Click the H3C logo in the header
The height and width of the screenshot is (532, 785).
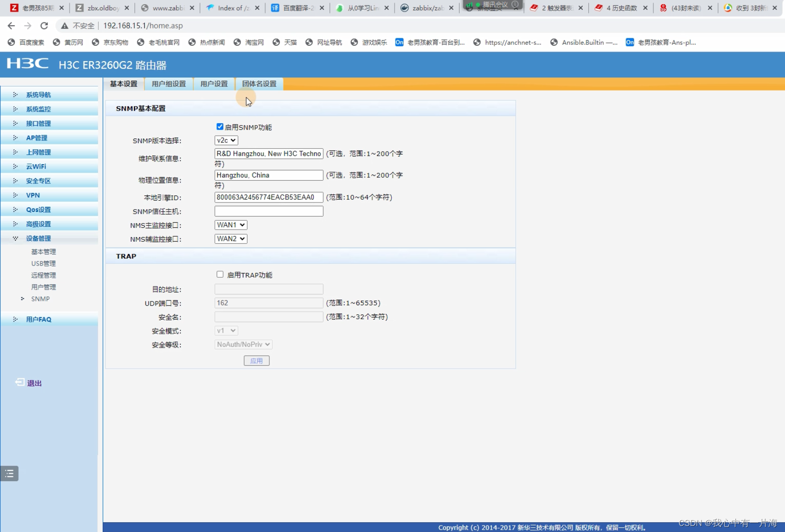click(x=28, y=63)
